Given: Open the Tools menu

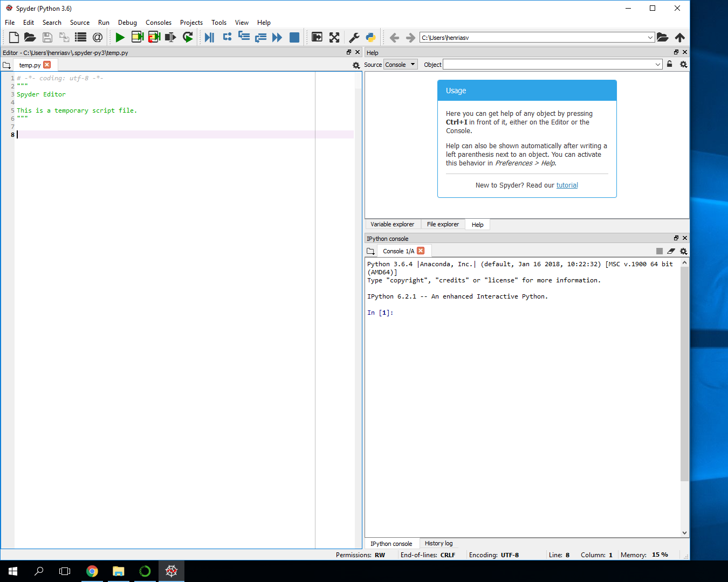Looking at the screenshot, I should tap(219, 23).
